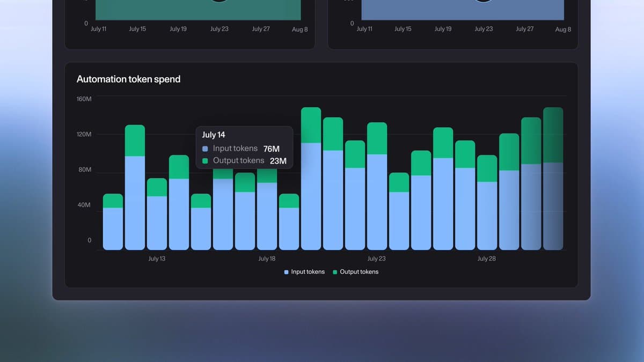This screenshot has width=644, height=362.
Task: Click the "23M" output tokens tooltip value
Action: 278,161
